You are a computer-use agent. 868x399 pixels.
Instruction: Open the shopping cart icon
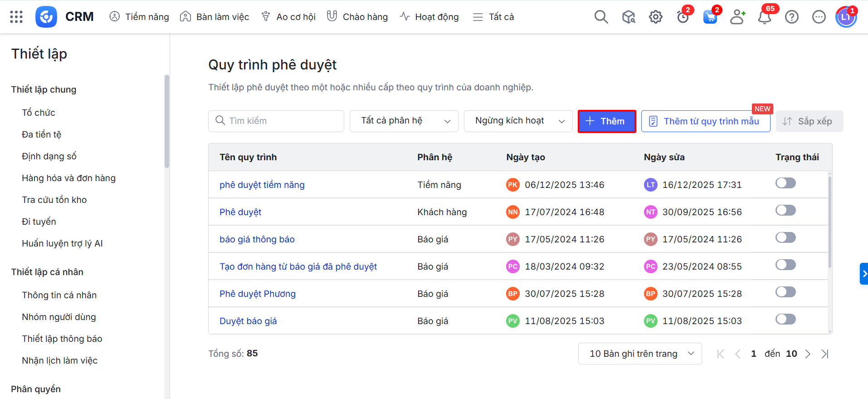click(x=710, y=17)
